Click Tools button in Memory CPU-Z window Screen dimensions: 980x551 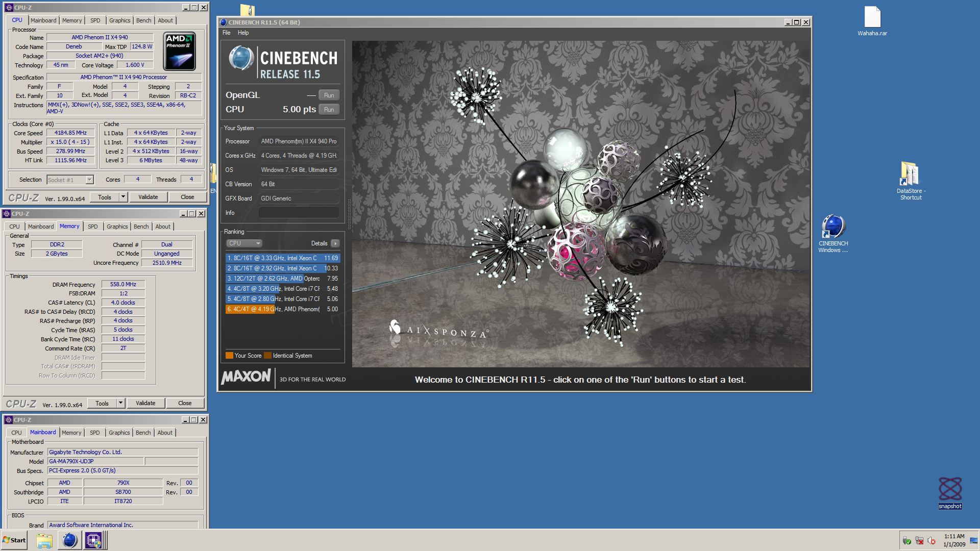pos(102,403)
